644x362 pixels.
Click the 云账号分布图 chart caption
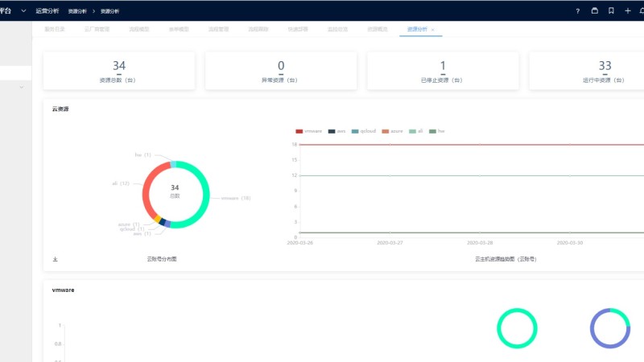pos(162,259)
